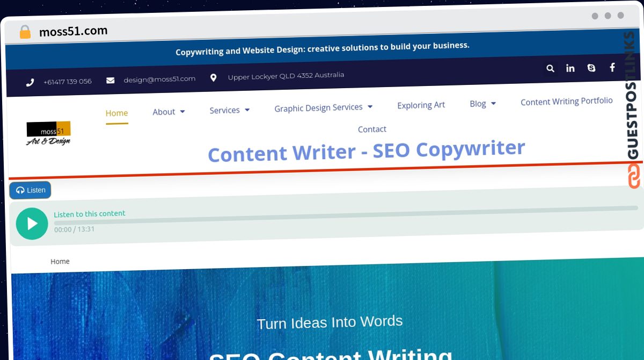Click the moss51.com address text
The width and height of the screenshot is (644, 360).
click(x=74, y=32)
